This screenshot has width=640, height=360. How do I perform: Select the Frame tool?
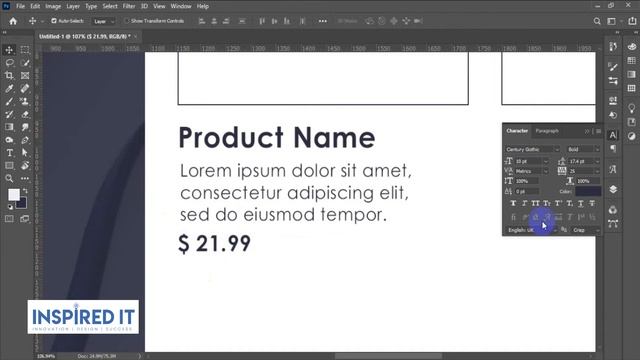25,76
